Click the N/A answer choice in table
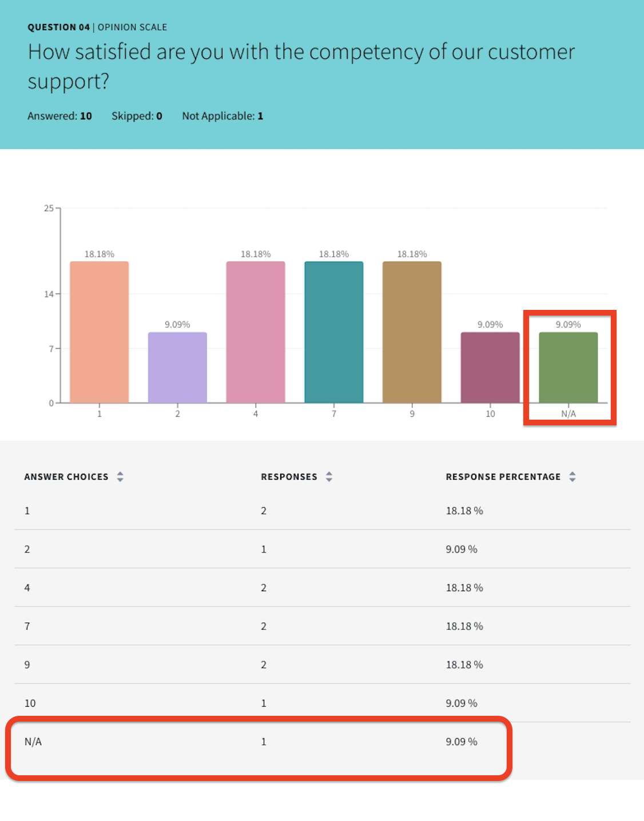 pos(33,742)
